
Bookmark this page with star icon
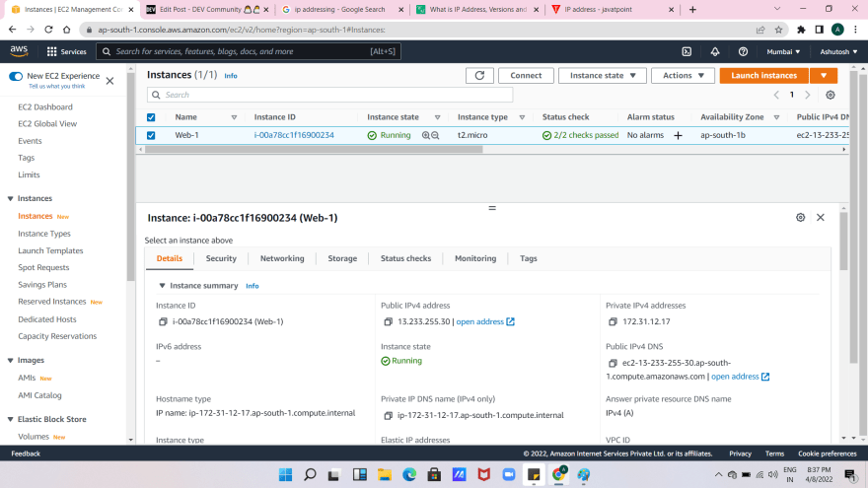[778, 30]
